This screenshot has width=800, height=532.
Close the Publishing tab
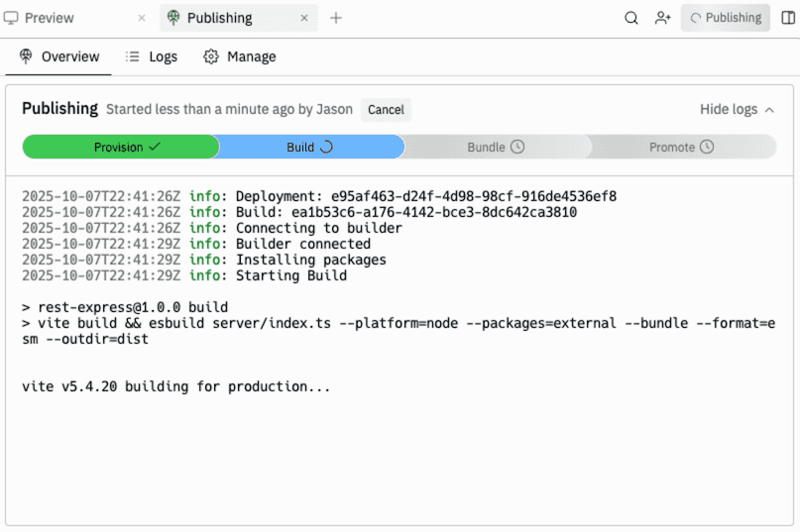pyautogui.click(x=304, y=18)
